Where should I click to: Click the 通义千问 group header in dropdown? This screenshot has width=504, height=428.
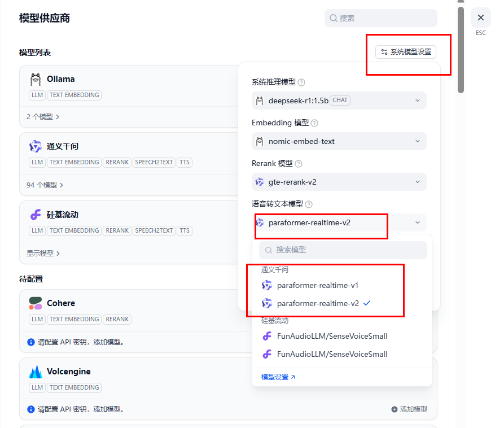pos(274,269)
